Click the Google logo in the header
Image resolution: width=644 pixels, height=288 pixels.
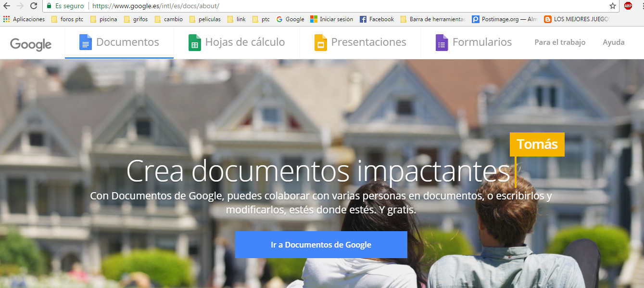tap(31, 44)
